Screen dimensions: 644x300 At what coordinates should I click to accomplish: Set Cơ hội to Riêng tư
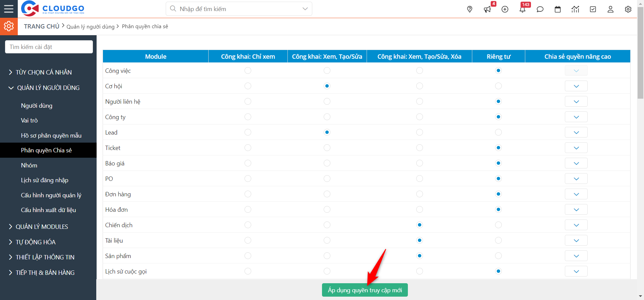pyautogui.click(x=498, y=86)
